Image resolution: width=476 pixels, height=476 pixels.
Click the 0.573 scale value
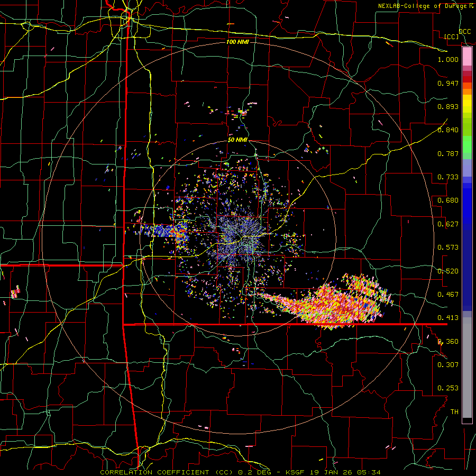point(448,247)
